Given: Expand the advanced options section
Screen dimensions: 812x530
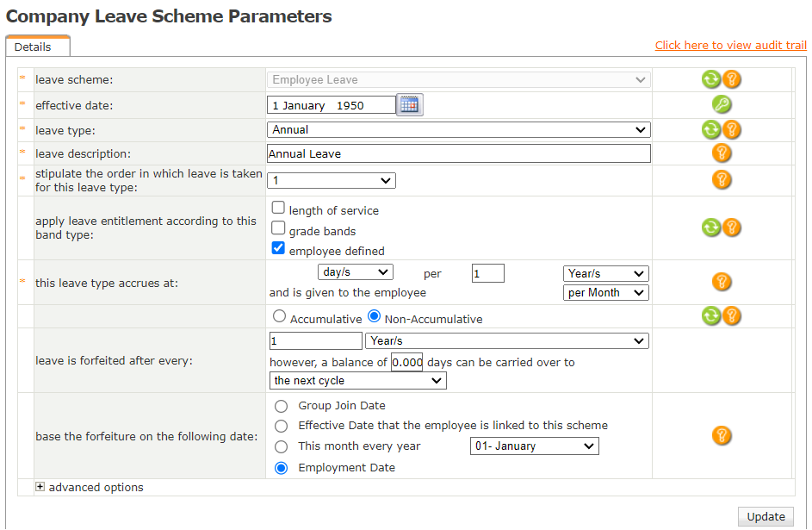Looking at the screenshot, I should click(x=40, y=487).
